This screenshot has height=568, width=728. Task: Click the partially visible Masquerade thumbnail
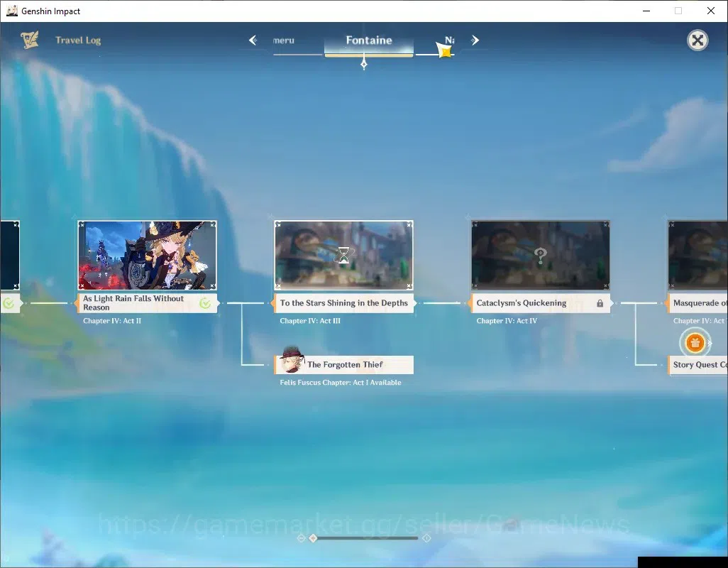pos(697,256)
